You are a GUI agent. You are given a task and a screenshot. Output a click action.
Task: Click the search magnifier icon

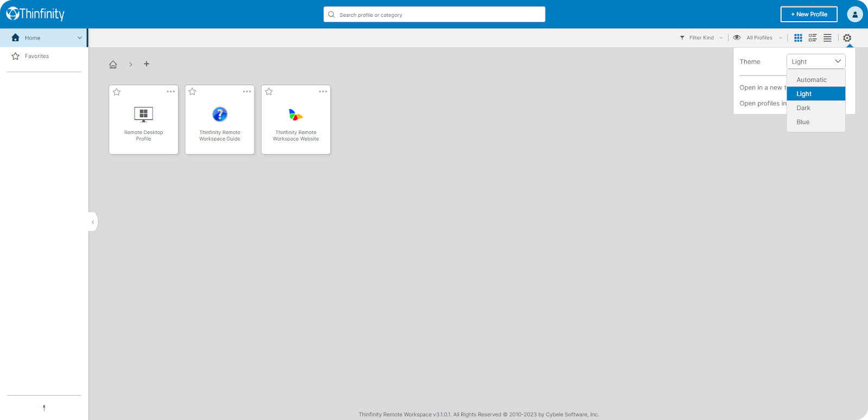[x=331, y=15]
